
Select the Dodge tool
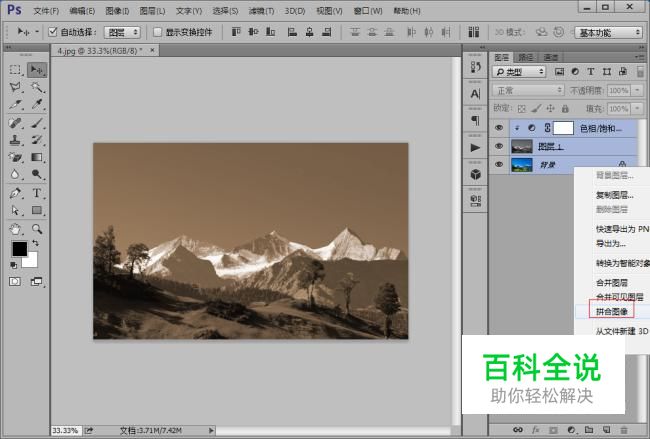click(37, 174)
